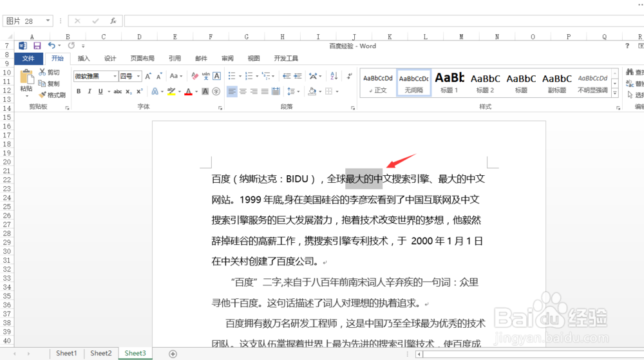Justify paragraph text icon
This screenshot has width=644, height=360.
pyautogui.click(x=265, y=91)
